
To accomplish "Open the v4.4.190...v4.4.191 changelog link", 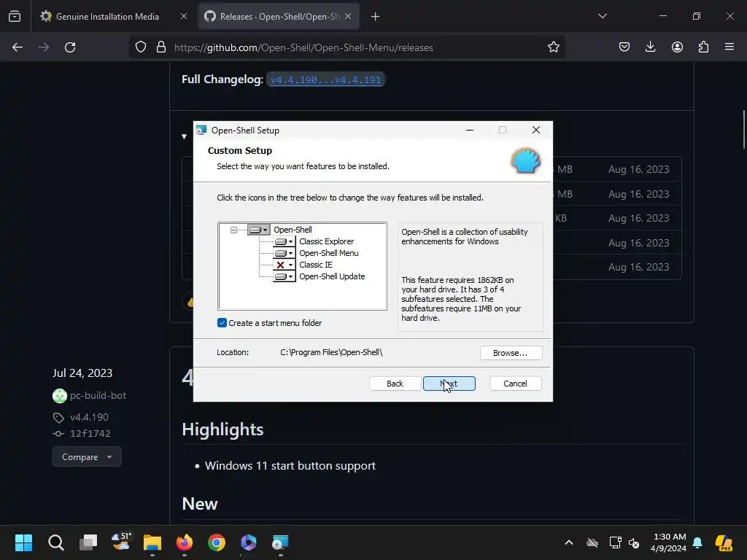I will [326, 79].
